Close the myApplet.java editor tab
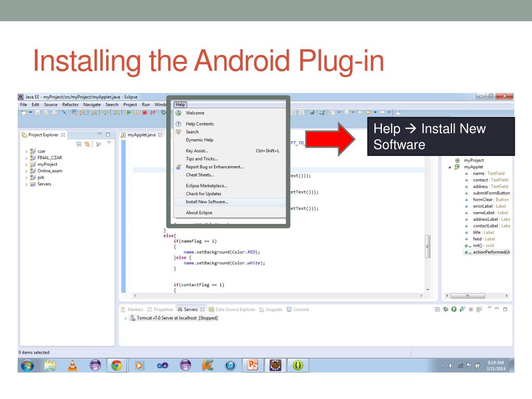This screenshot has height=399, width=532. 160,135
